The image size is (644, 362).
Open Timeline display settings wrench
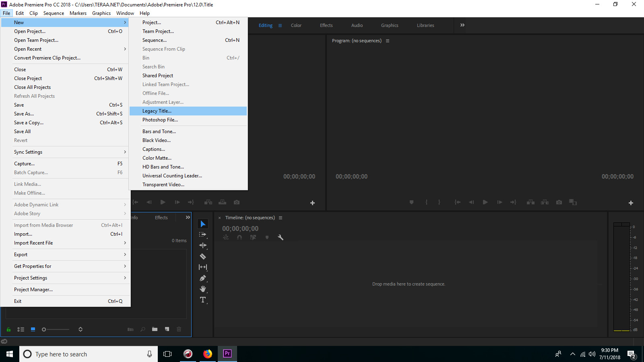(x=281, y=237)
